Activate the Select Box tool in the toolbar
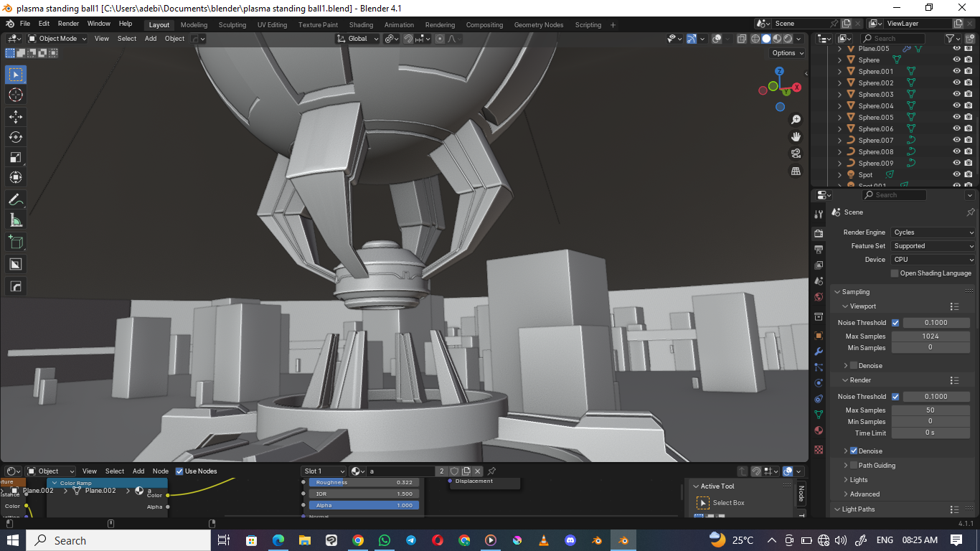Image resolution: width=980 pixels, height=551 pixels. tap(16, 75)
